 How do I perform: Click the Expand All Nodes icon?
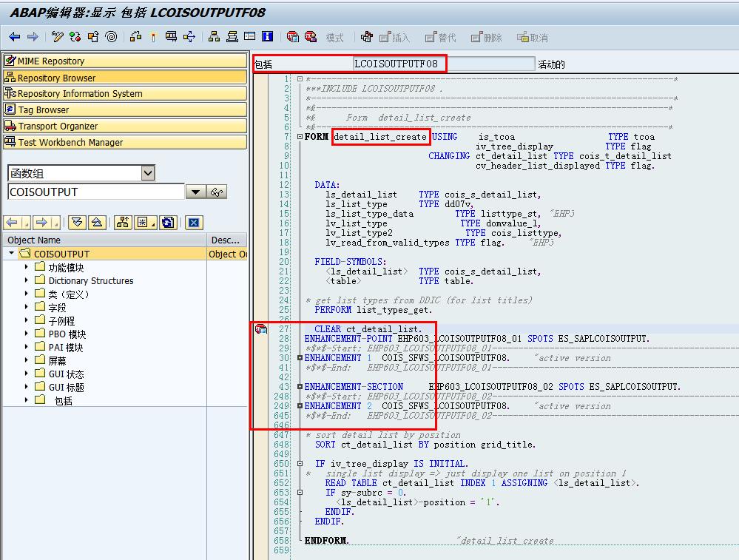77,223
